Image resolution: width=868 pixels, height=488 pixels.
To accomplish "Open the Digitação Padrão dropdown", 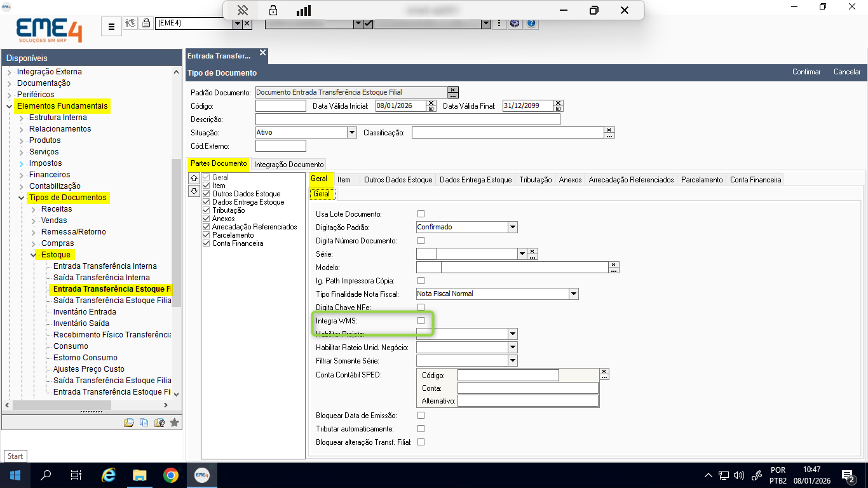I will pos(513,227).
